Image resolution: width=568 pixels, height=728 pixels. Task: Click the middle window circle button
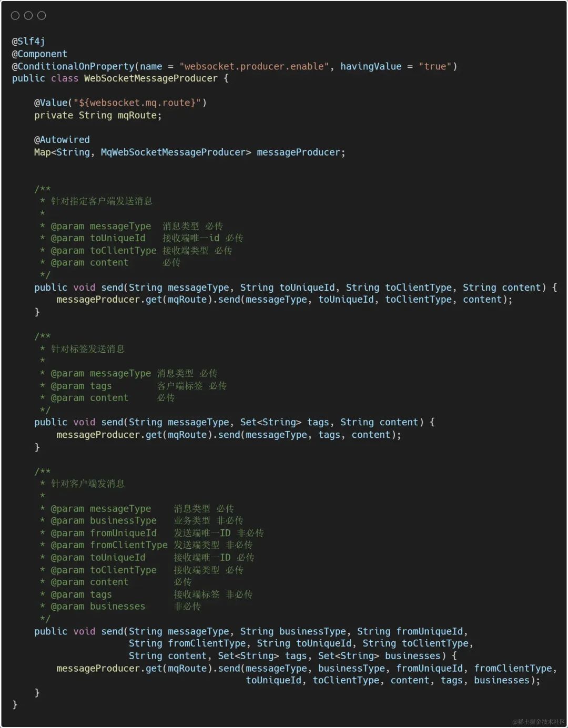[28, 16]
